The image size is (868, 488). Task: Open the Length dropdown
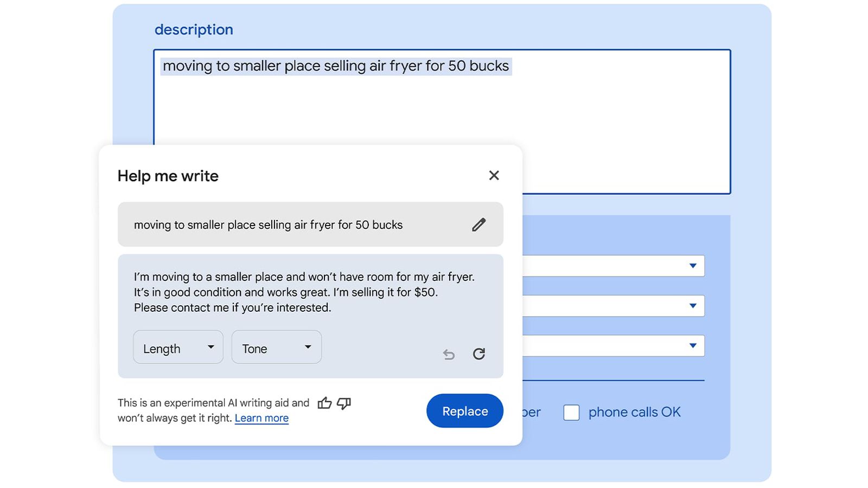click(178, 347)
